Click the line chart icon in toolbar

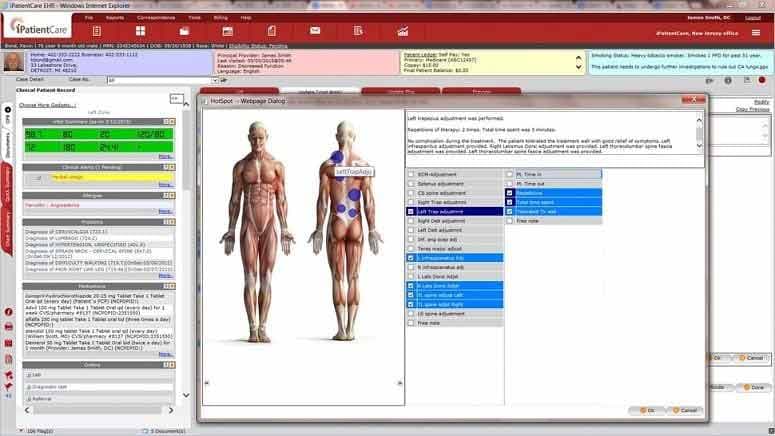pyautogui.click(x=403, y=32)
